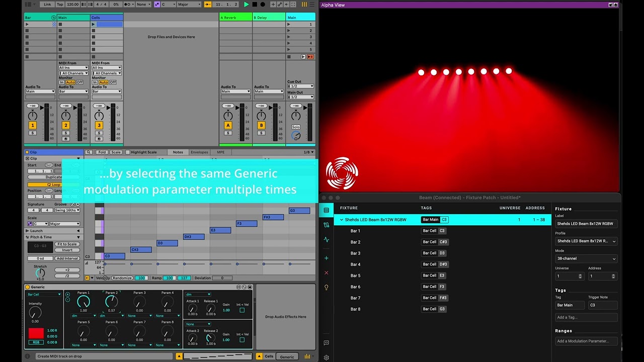This screenshot has height=362, width=644.
Task: Click the Fit to Scale button
Action: tap(67, 244)
